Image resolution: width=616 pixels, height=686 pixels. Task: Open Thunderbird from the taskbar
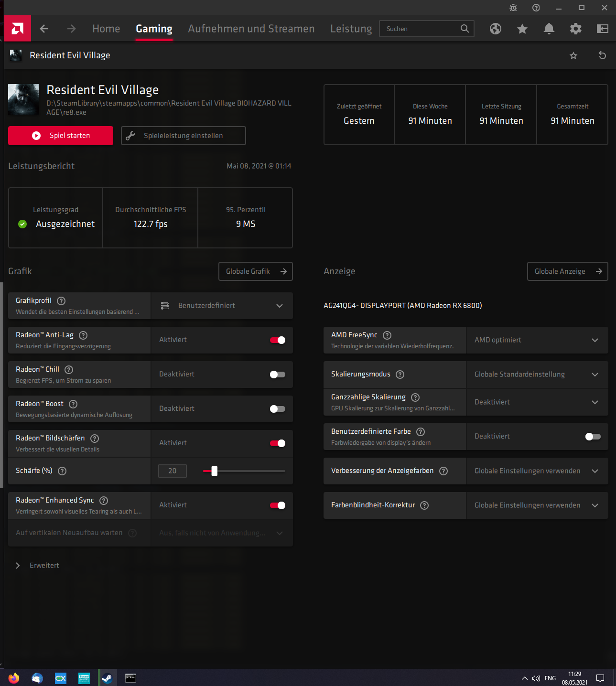pos(37,678)
